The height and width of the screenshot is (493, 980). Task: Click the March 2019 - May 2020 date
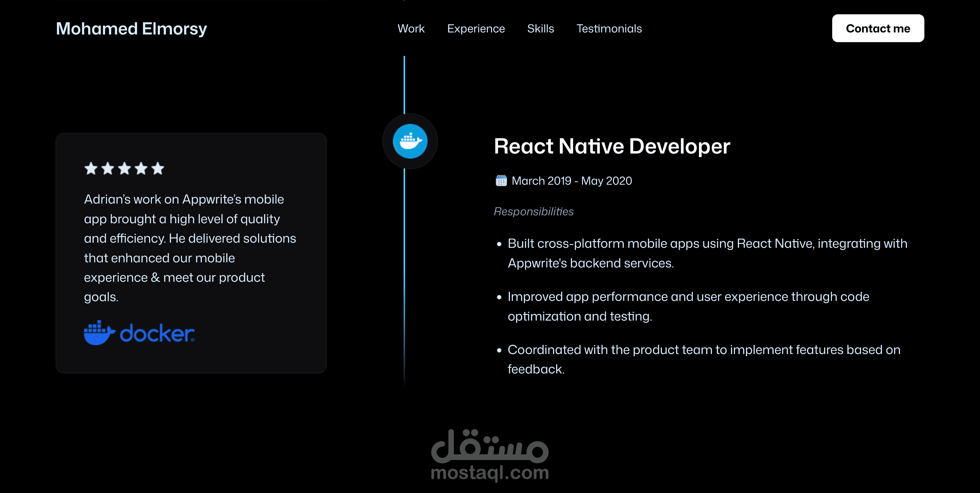(x=571, y=181)
